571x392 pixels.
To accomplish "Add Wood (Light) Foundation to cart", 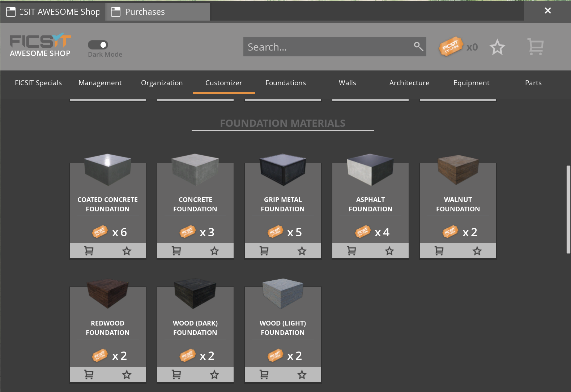I will point(264,375).
